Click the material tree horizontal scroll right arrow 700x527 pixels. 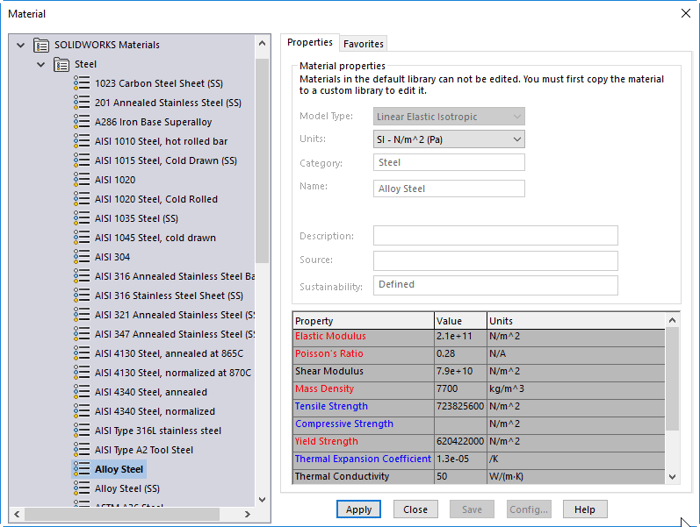pos(247,514)
